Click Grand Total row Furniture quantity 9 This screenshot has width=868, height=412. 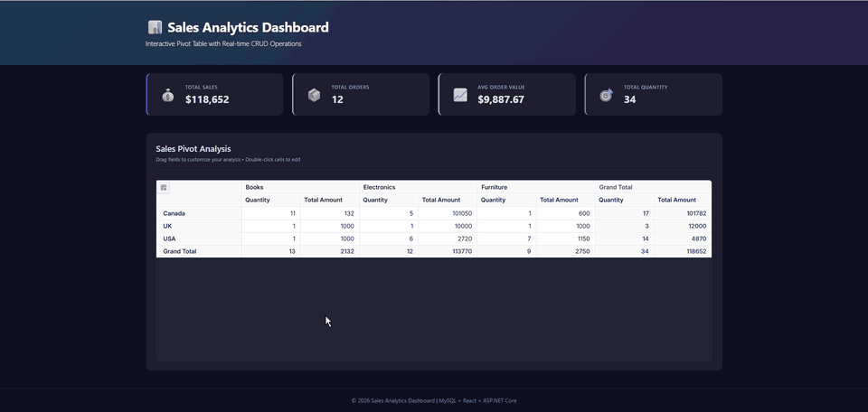506,251
